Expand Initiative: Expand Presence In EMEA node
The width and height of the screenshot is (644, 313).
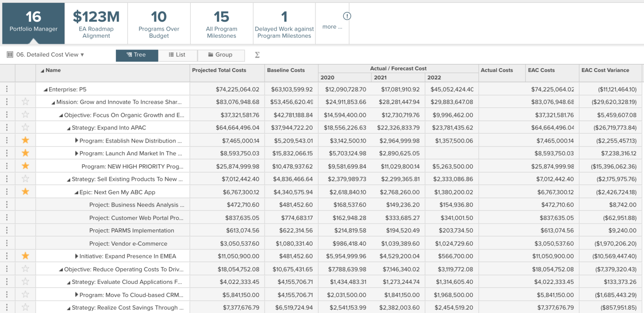pyautogui.click(x=77, y=256)
